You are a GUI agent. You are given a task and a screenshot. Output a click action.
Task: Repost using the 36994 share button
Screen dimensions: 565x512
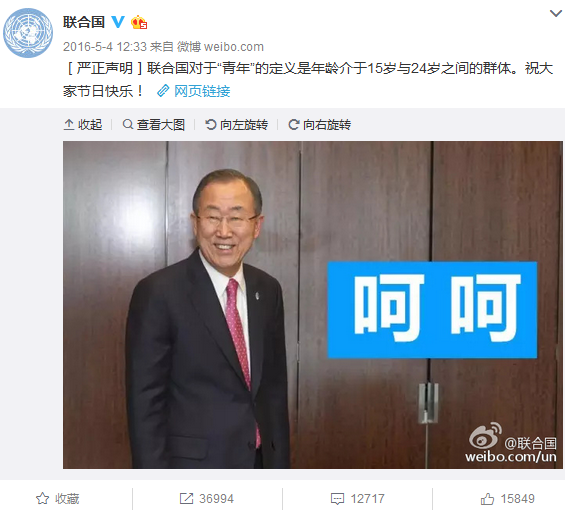(x=207, y=499)
